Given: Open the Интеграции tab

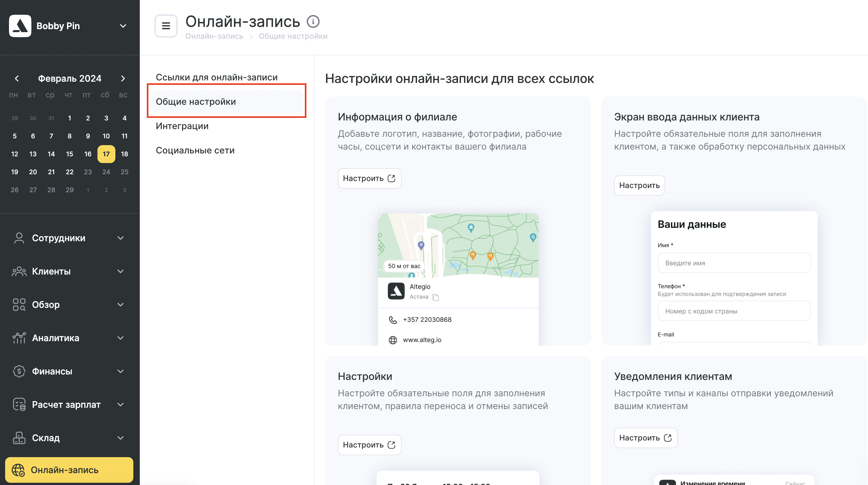Looking at the screenshot, I should 182,126.
